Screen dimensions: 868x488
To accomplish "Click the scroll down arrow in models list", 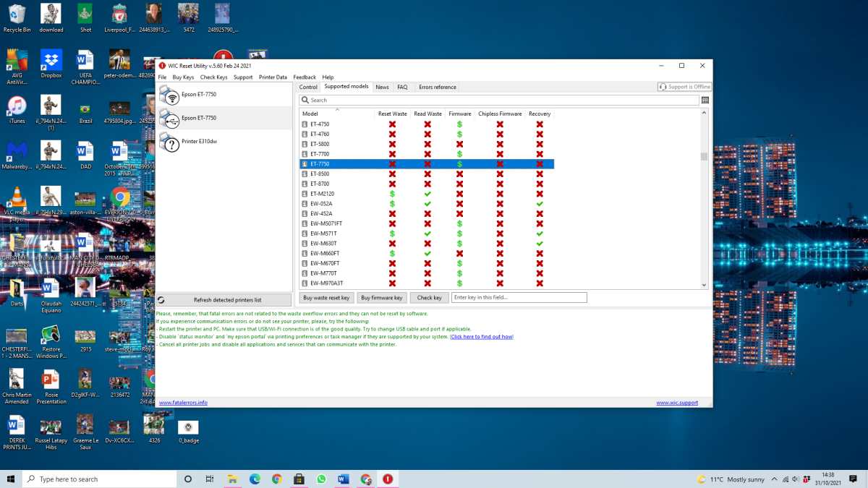I will pos(705,285).
